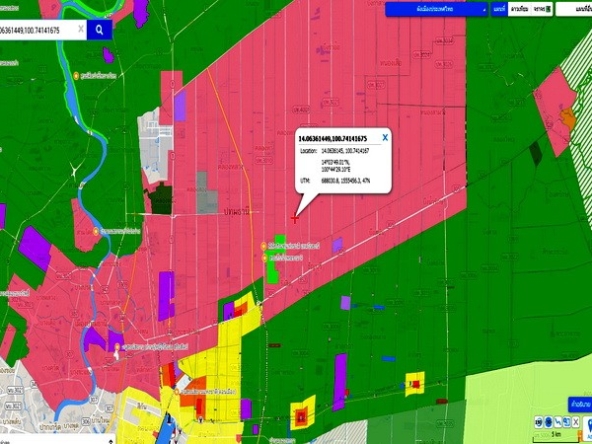Switch to the satellite view tab
Image resolution: width=592 pixels, height=444 pixels.
[520, 9]
